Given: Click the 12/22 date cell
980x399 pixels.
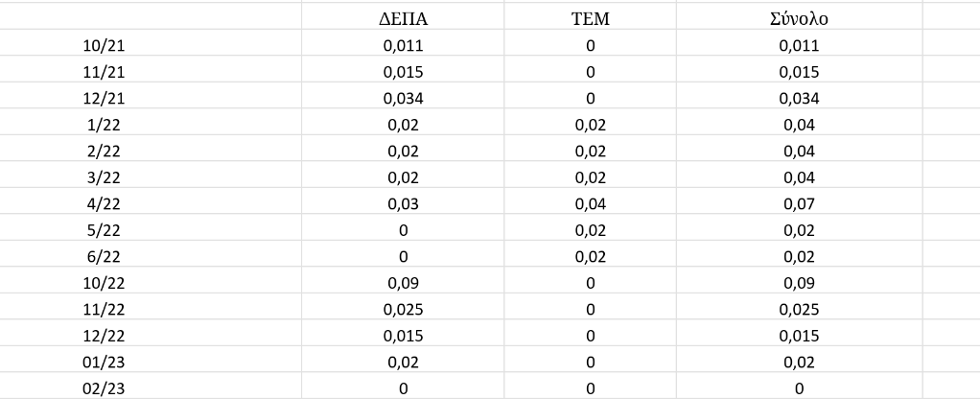Looking at the screenshot, I should click(x=104, y=336).
